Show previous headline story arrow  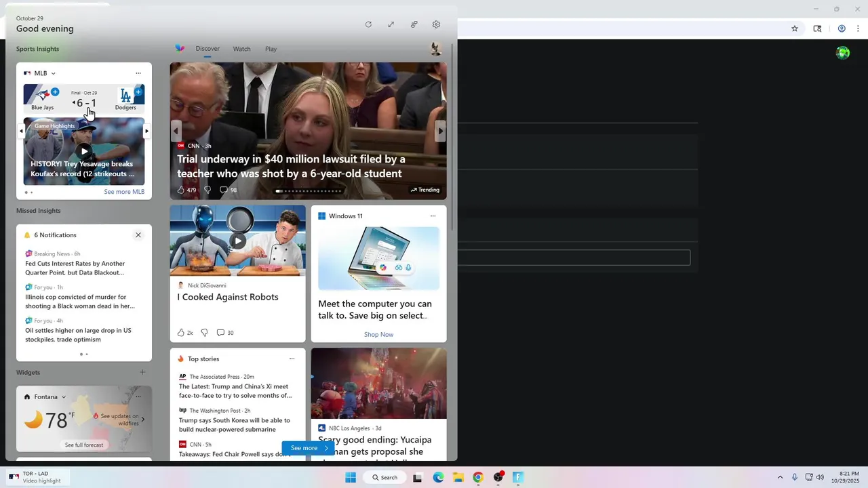coord(176,131)
